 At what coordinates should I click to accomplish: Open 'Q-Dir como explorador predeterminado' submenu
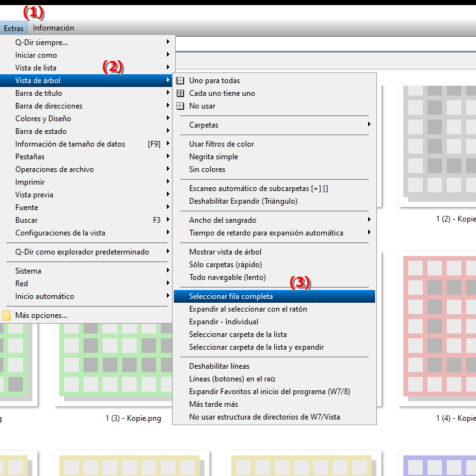click(86, 252)
